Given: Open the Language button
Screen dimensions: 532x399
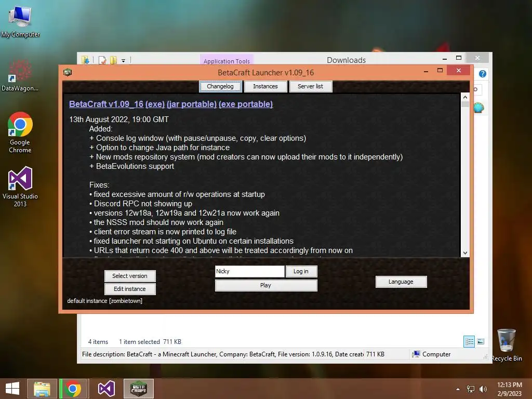Looking at the screenshot, I should click(401, 282).
